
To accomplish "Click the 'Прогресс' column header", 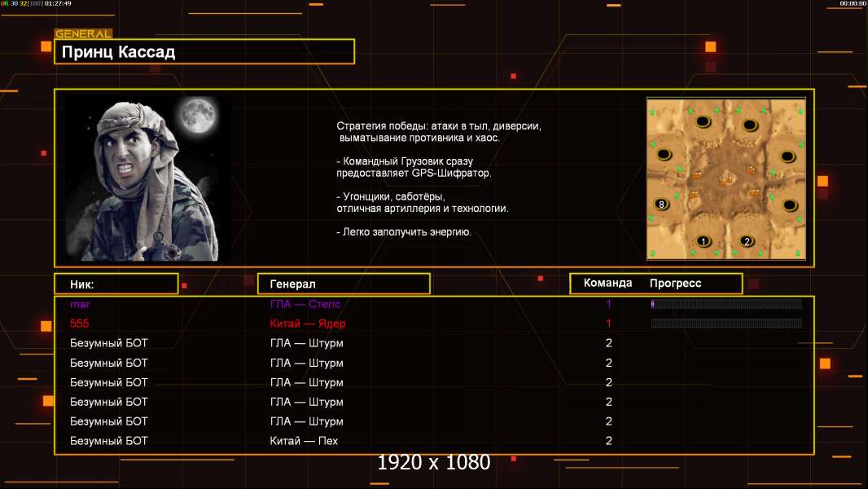I will click(675, 284).
